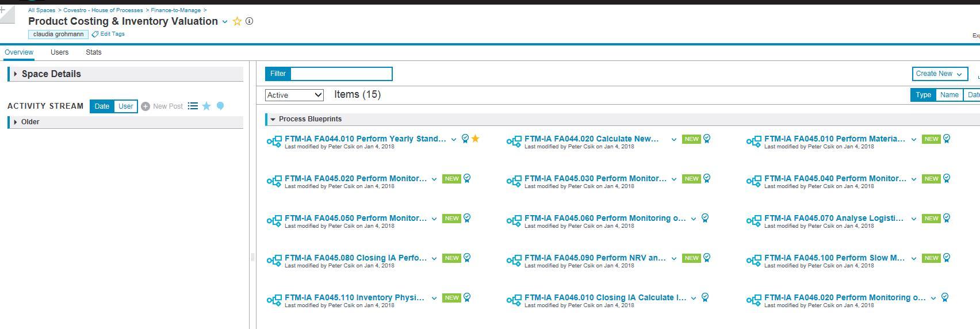Expand the Space Details section
The height and width of the screenshot is (329, 980).
16,74
